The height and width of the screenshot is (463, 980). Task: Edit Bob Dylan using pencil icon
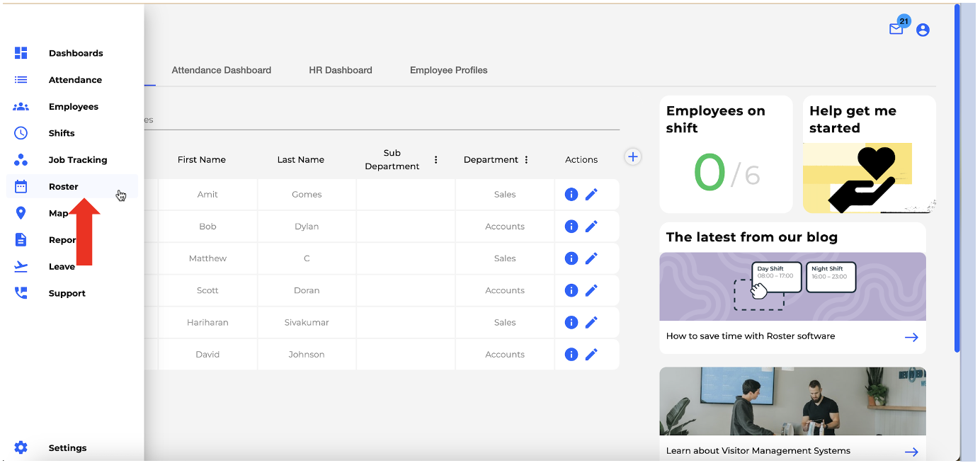[591, 227]
